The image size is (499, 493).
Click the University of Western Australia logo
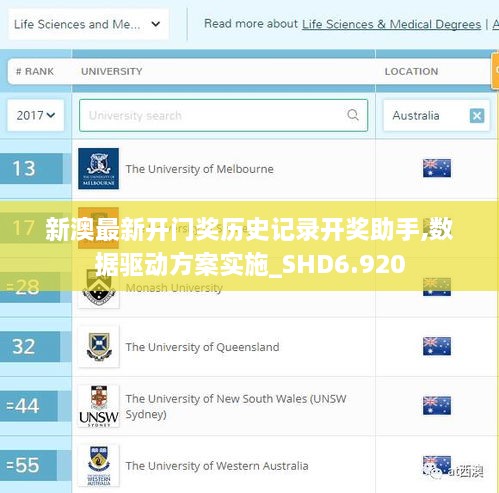tap(98, 465)
